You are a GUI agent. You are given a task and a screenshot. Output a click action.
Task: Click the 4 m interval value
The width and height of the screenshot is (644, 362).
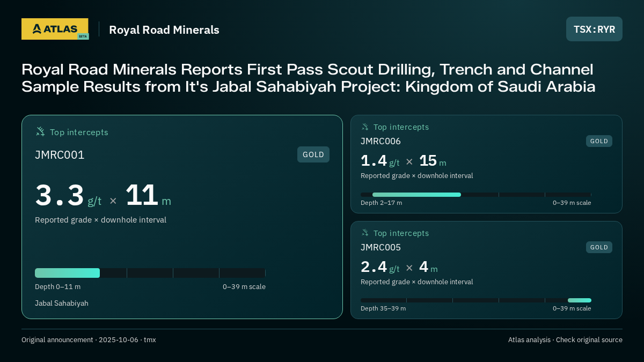pyautogui.click(x=428, y=267)
